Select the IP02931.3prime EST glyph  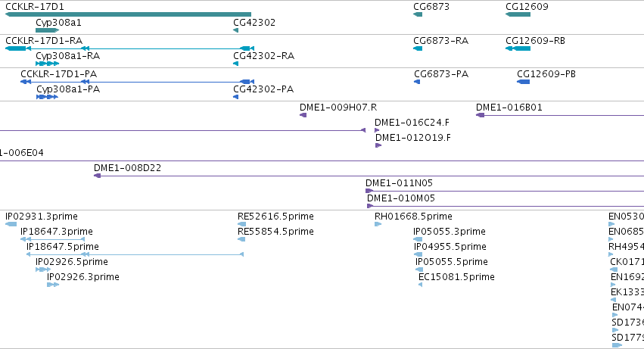[11, 224]
